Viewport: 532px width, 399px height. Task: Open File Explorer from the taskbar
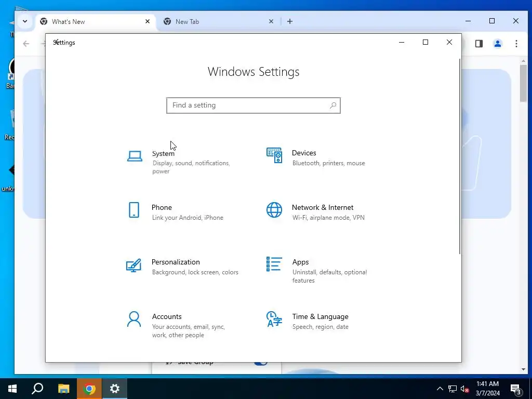pos(63,389)
